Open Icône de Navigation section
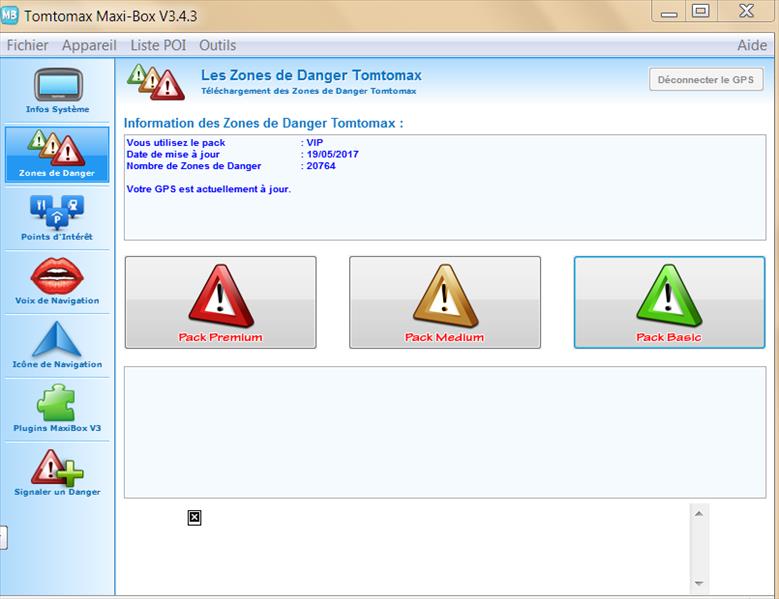This screenshot has width=779, height=599. click(x=57, y=345)
